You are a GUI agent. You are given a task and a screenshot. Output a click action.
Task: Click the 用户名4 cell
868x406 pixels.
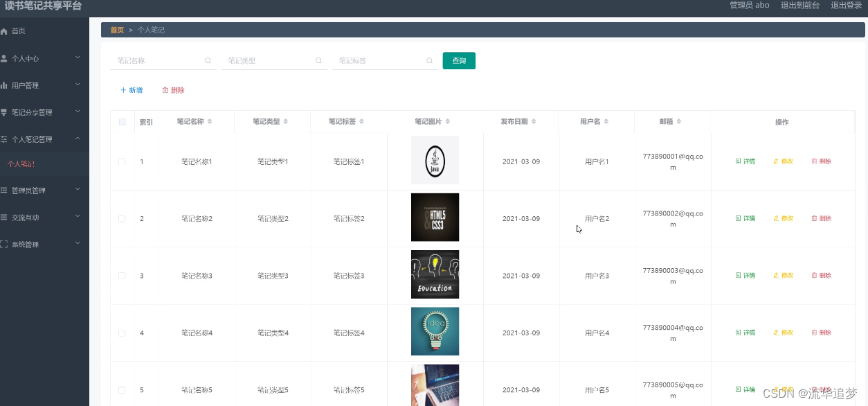click(597, 333)
